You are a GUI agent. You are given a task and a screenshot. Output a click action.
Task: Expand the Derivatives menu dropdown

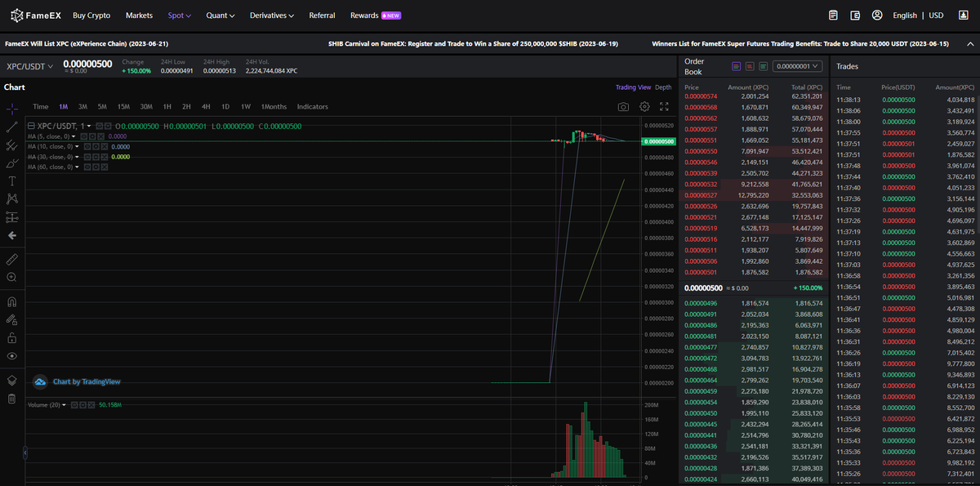coord(272,16)
